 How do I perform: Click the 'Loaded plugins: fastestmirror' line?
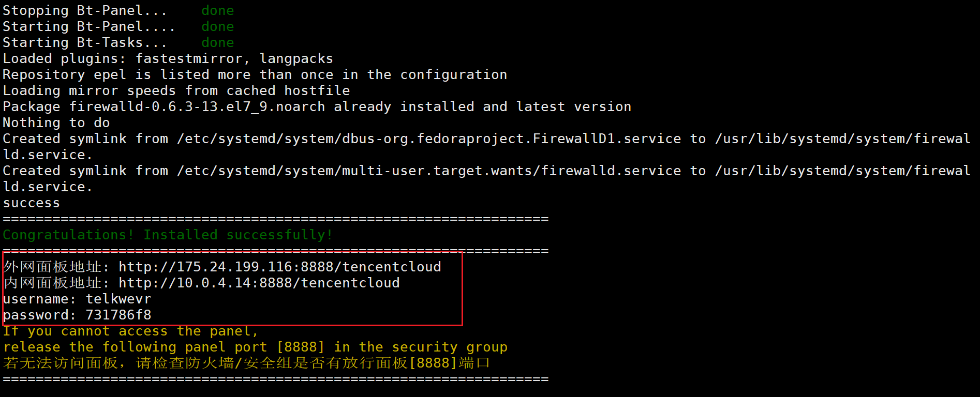(x=168, y=58)
